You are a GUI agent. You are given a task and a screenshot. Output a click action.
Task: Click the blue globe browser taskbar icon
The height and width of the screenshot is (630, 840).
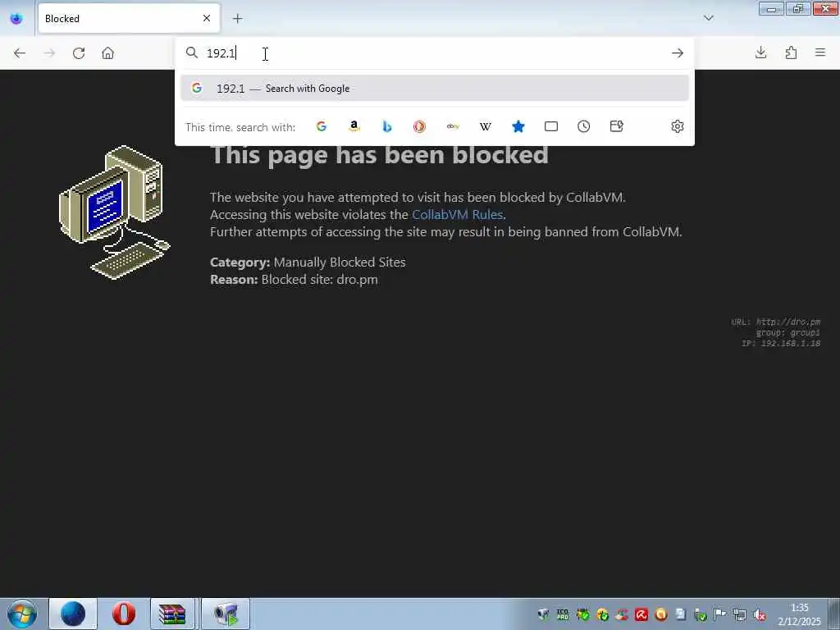pyautogui.click(x=73, y=614)
